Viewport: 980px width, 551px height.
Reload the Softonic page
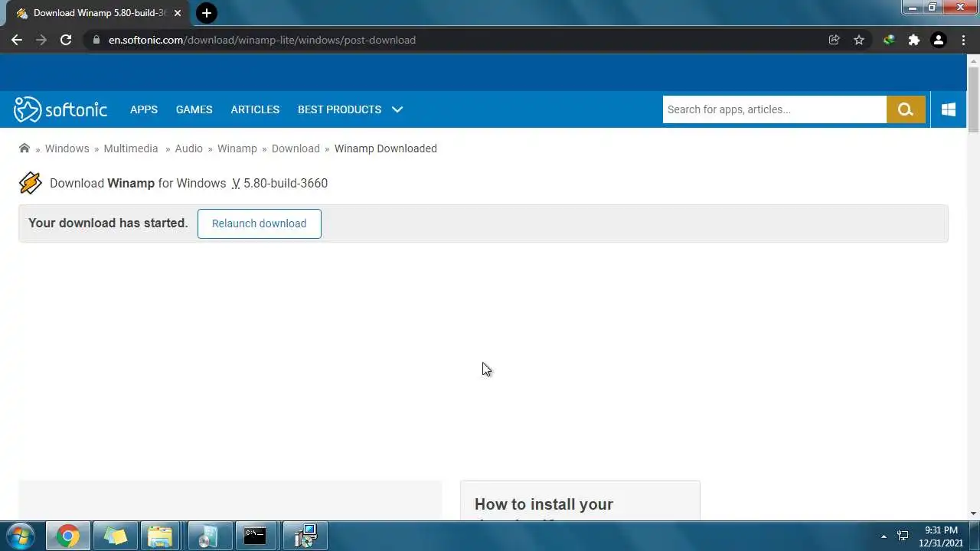66,40
